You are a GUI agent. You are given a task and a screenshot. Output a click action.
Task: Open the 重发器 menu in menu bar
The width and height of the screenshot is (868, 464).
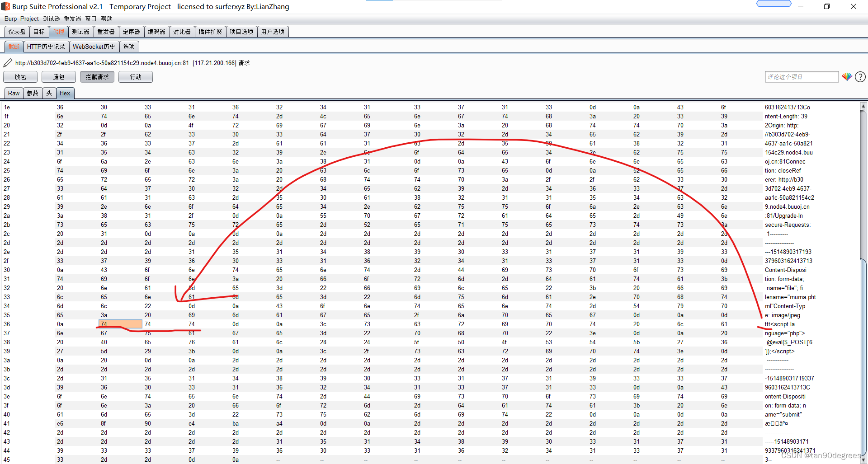[72, 19]
